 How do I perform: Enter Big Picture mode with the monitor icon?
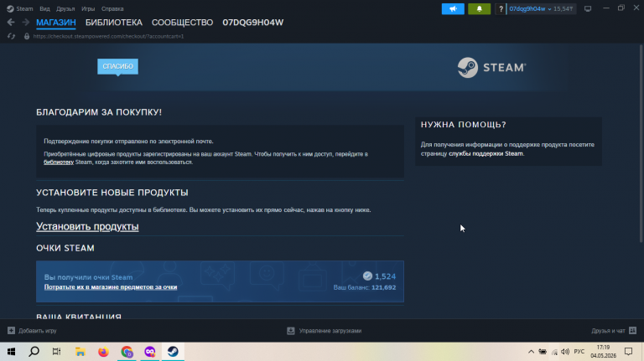(x=588, y=8)
